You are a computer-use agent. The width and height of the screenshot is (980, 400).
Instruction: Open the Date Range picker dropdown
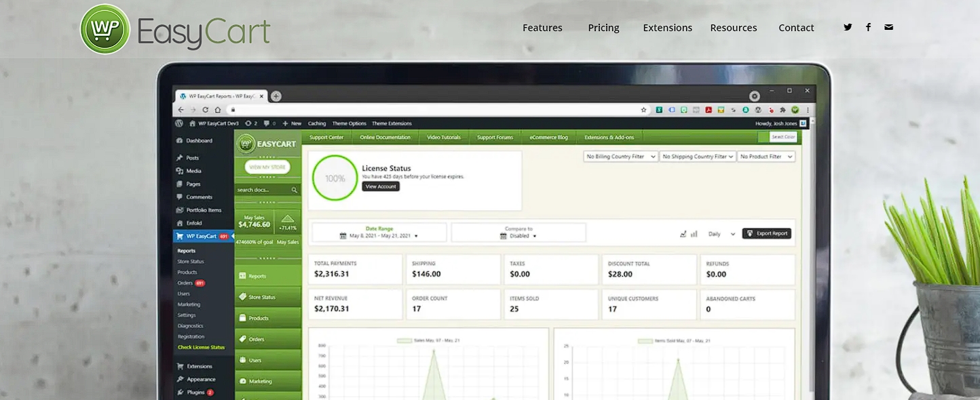pyautogui.click(x=379, y=233)
